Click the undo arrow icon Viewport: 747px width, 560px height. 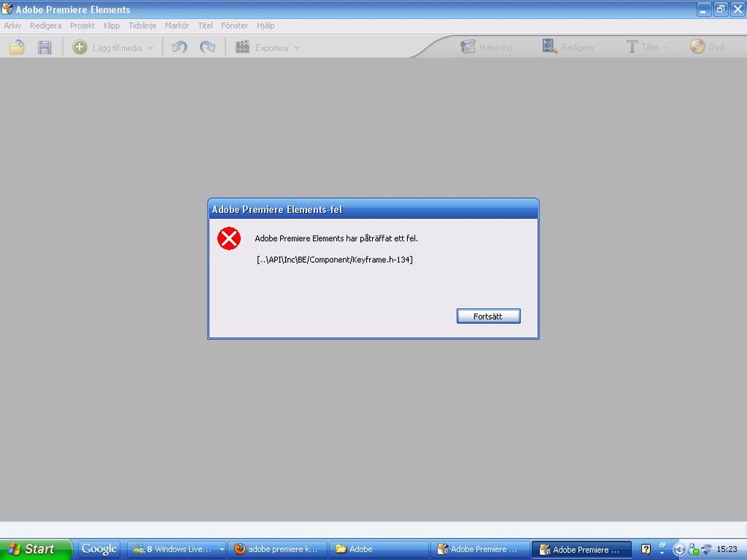tap(179, 47)
